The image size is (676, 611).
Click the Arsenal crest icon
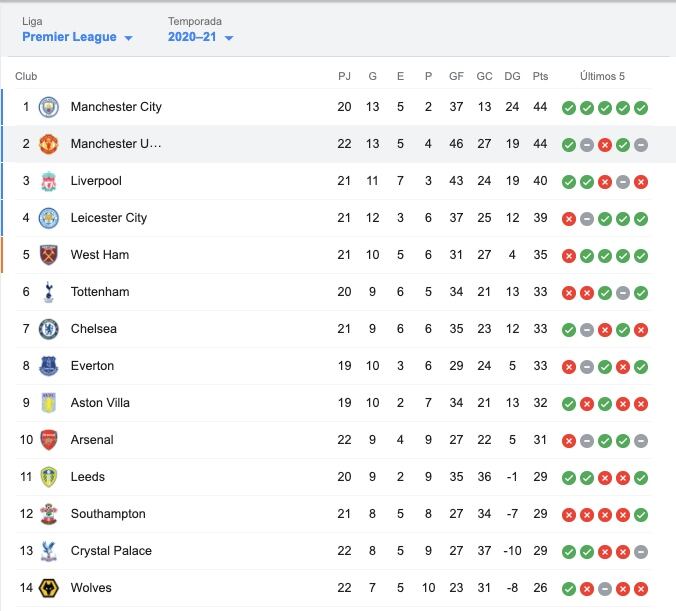[49, 440]
